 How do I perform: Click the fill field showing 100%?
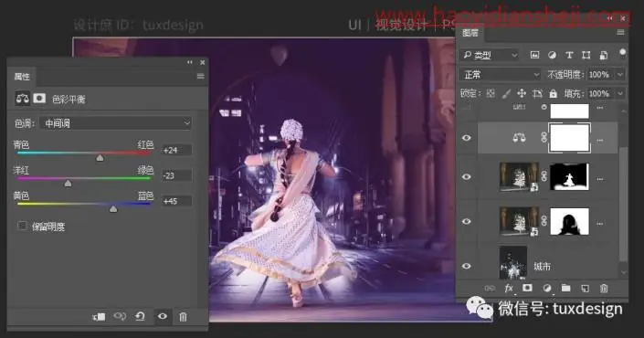coord(600,94)
